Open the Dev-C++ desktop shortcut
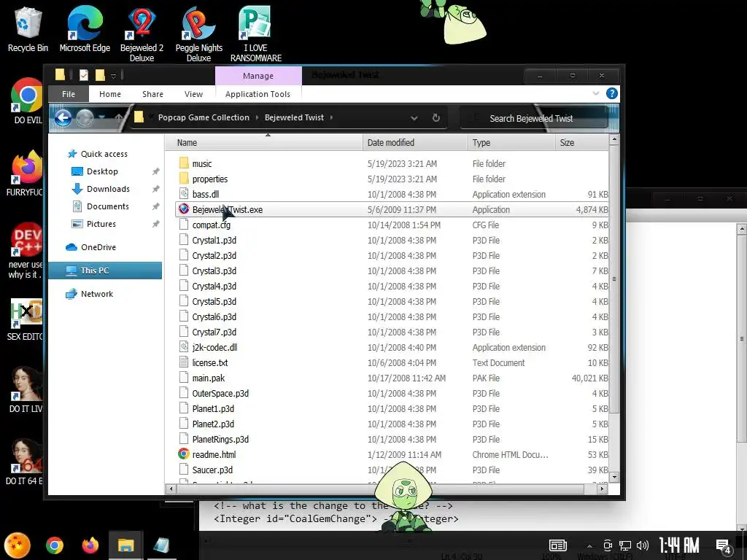The image size is (747, 560). [x=26, y=251]
